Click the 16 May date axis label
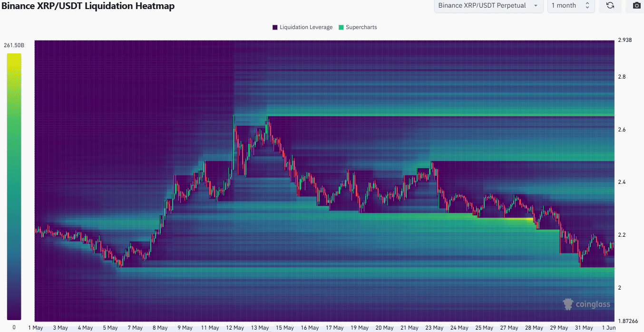Image resolution: width=644 pixels, height=332 pixels. coord(309,328)
